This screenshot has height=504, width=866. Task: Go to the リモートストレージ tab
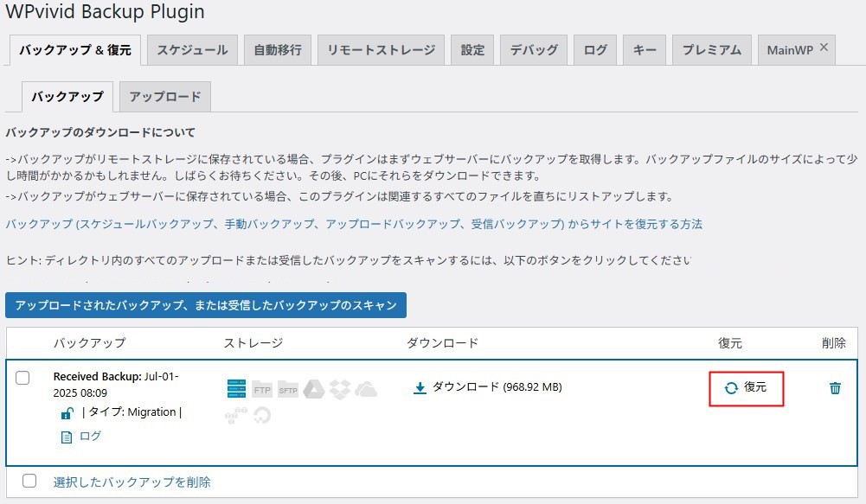click(381, 50)
